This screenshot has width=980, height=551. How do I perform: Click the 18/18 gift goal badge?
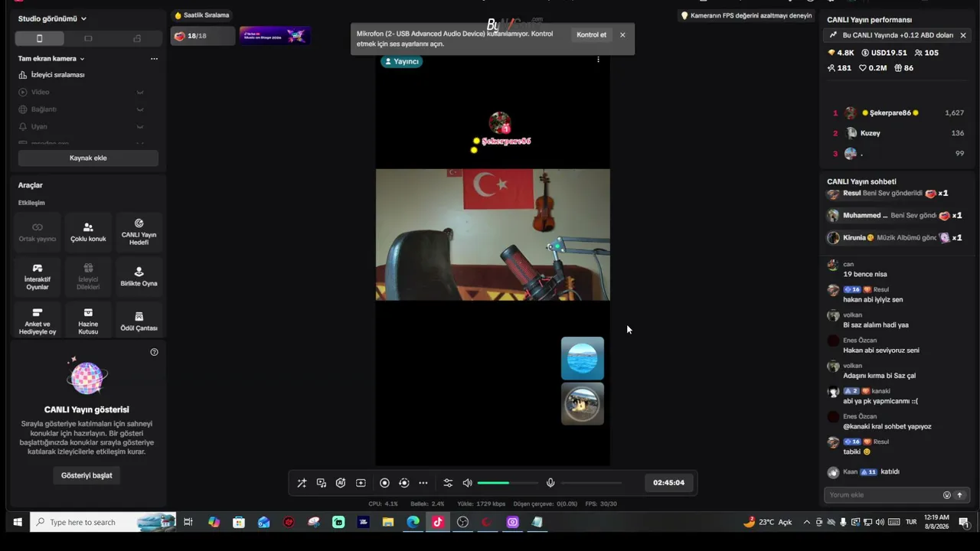pos(202,36)
